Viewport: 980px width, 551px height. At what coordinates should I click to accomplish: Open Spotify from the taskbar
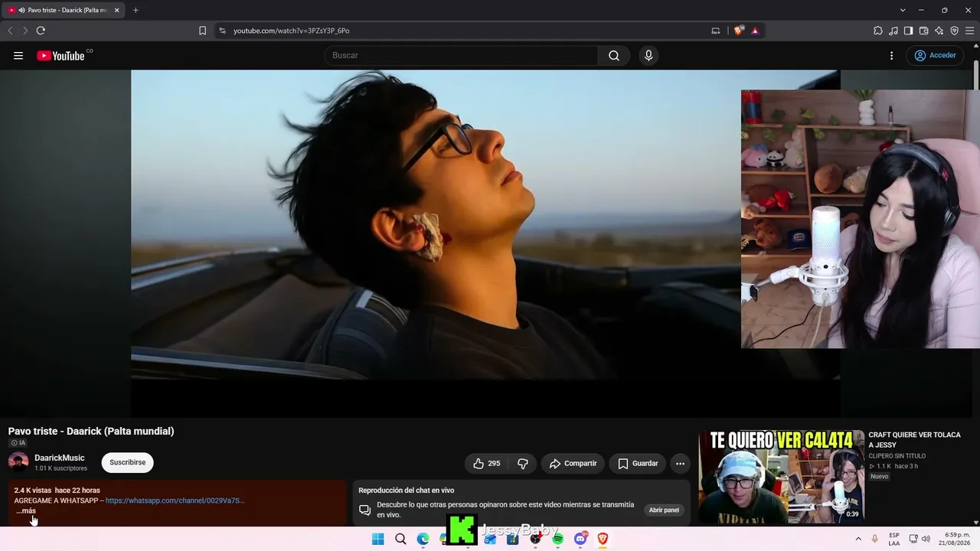coord(558,539)
